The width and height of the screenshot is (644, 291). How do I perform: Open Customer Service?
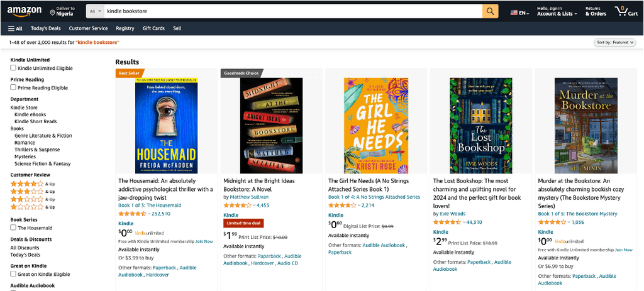coord(88,28)
